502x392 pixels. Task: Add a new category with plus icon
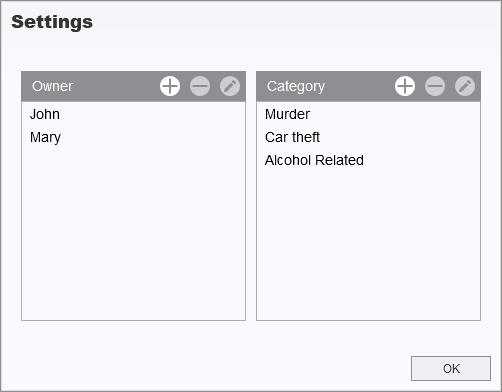405,86
